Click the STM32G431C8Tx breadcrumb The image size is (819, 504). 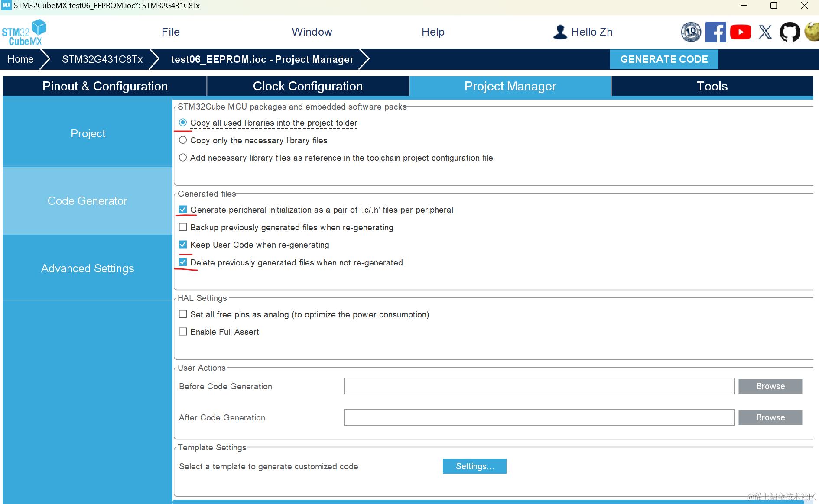(x=102, y=59)
